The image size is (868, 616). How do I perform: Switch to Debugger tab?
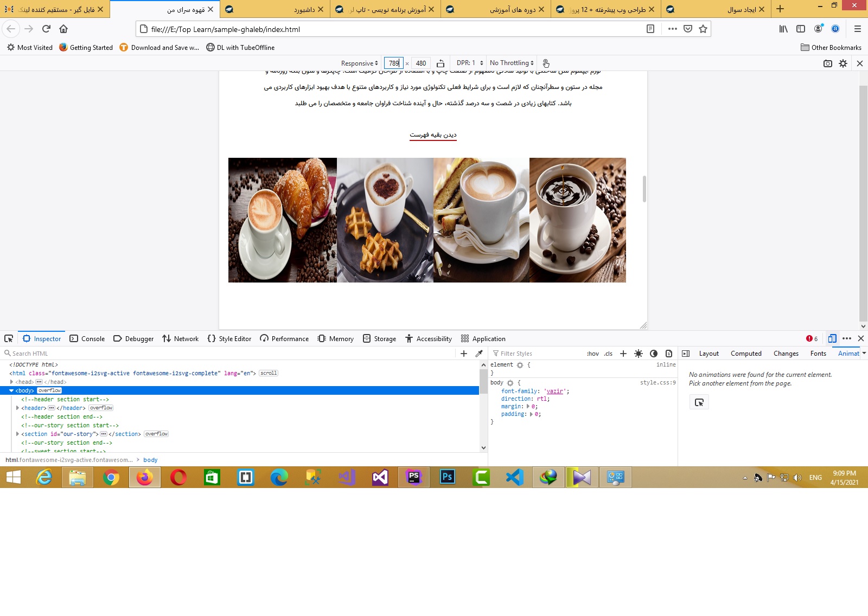(x=133, y=338)
